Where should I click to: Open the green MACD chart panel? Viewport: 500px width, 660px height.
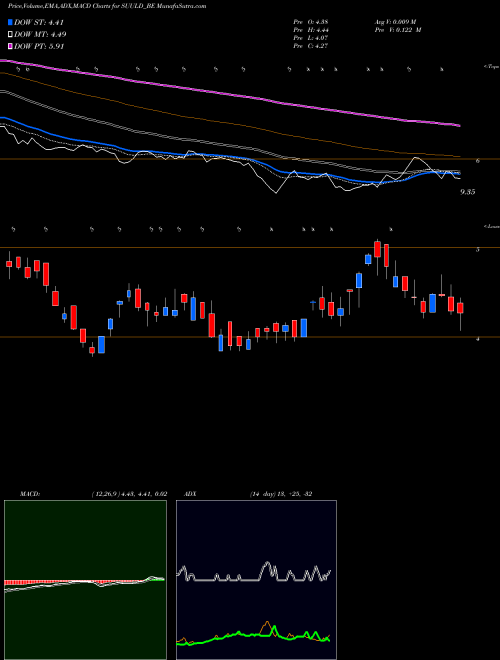(x=85, y=580)
